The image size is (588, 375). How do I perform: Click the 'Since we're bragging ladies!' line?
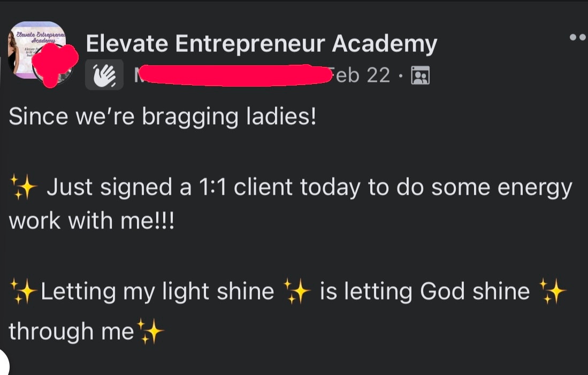click(x=162, y=117)
